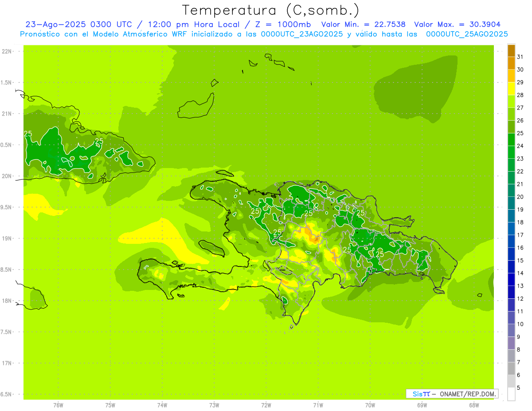Click the '76W' longitude label
This screenshot has width=532, height=411.
click(x=58, y=405)
